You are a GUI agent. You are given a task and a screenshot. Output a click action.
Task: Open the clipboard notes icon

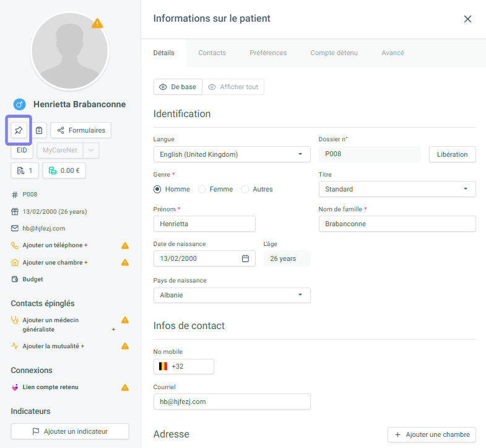39,130
